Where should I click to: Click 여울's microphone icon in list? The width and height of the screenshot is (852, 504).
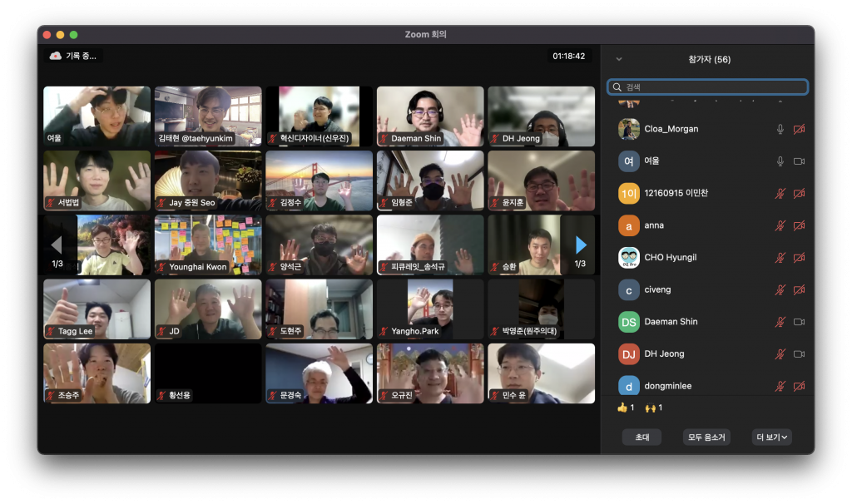tap(780, 161)
